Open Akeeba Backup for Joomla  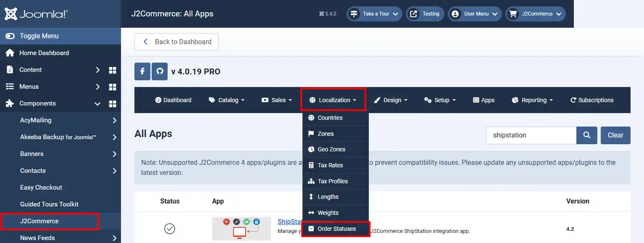[x=58, y=137]
